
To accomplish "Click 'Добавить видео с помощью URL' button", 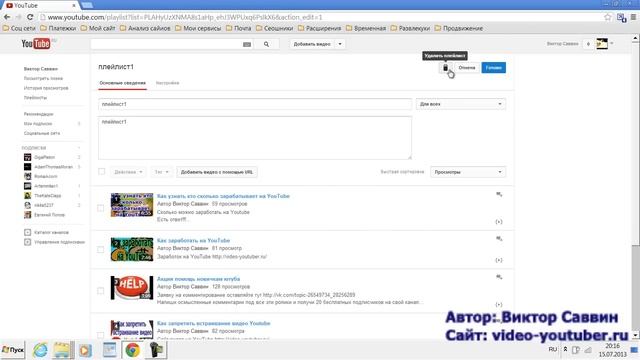I will click(x=217, y=172).
